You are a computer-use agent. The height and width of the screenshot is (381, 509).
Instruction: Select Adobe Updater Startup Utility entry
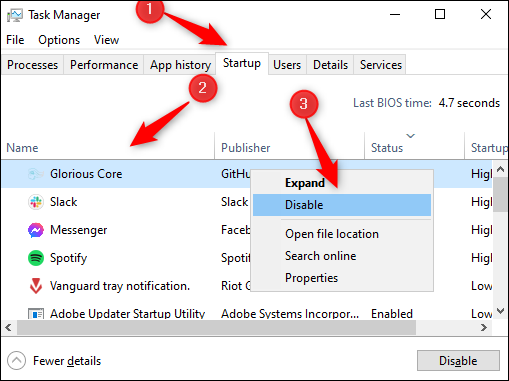(x=127, y=314)
